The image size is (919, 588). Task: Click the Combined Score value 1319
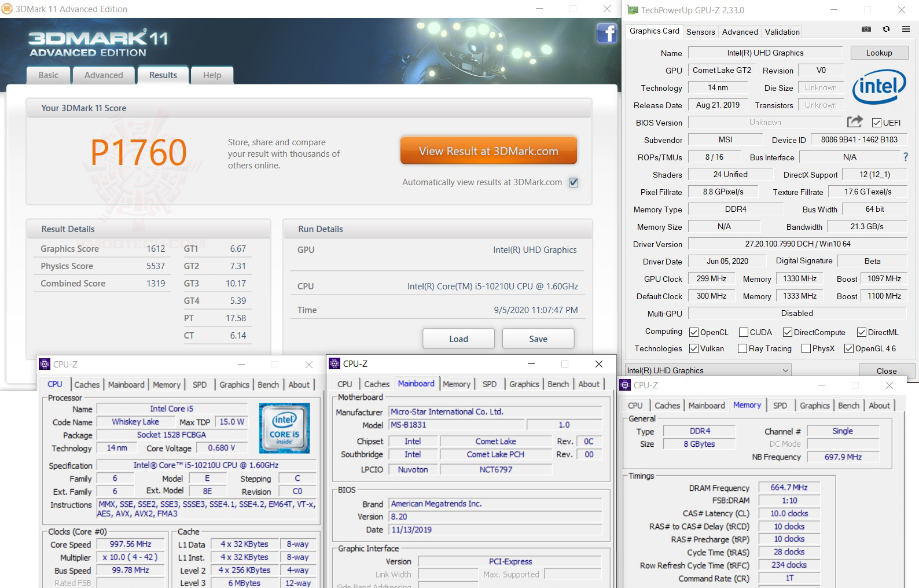(156, 284)
